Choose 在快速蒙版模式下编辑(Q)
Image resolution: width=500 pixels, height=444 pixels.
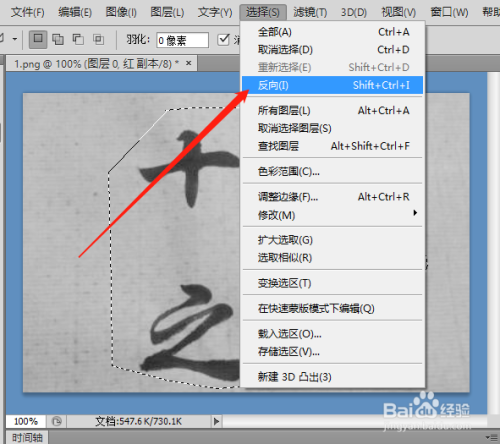click(332, 309)
